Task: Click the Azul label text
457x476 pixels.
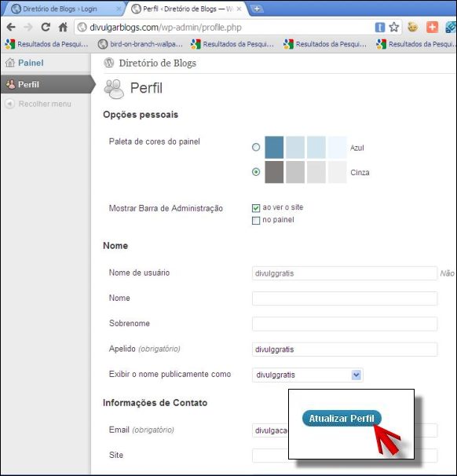Action: [356, 148]
